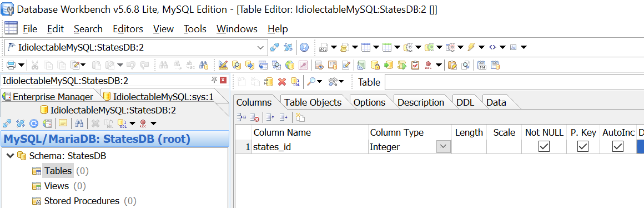Open dropdown arrow next to SQL Editor icon
This screenshot has height=208, width=644.
[x=334, y=47]
